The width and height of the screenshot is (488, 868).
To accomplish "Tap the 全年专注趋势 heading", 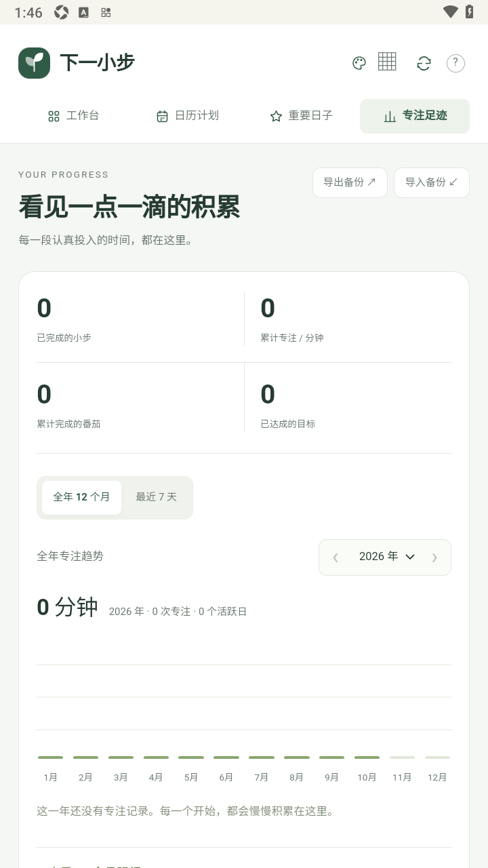I will tap(70, 556).
